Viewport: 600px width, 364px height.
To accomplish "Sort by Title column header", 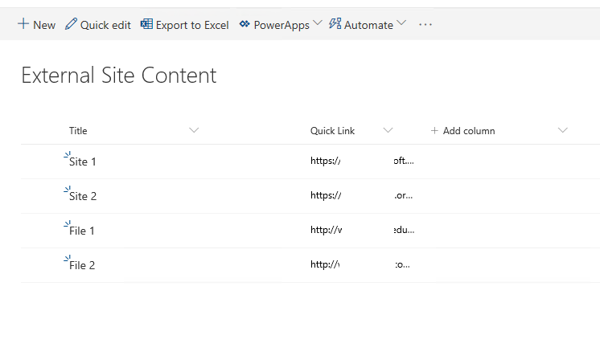I will pyautogui.click(x=78, y=131).
